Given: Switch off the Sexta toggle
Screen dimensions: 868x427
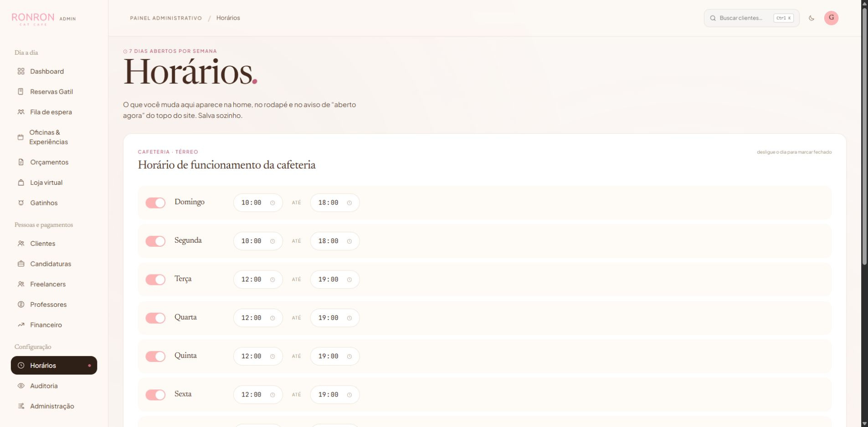Looking at the screenshot, I should 155,395.
